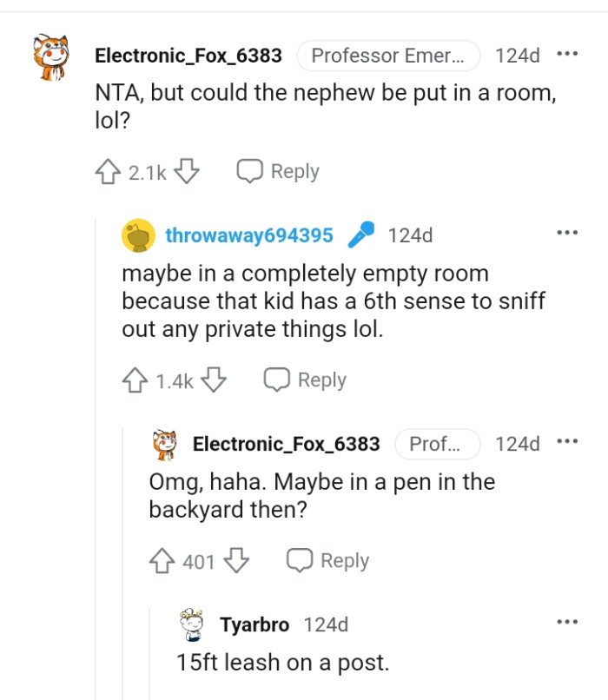The height and width of the screenshot is (700, 608).
Task: Open more options for the top NTA comment
Action: [567, 55]
